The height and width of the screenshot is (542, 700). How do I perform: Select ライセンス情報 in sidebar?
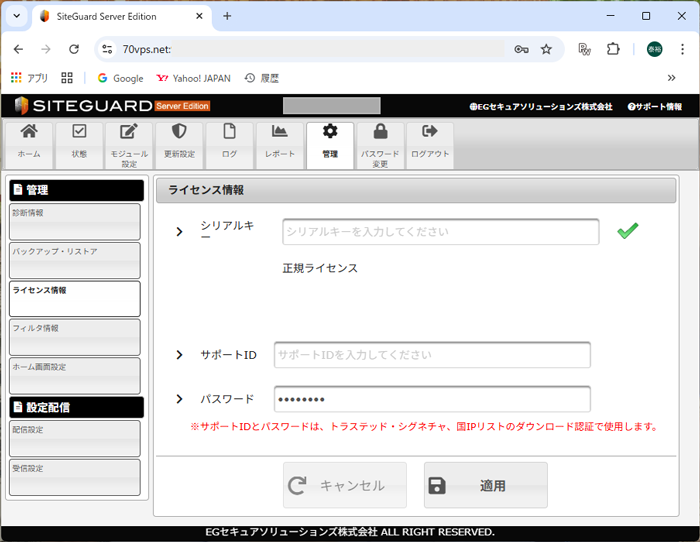click(x=75, y=299)
